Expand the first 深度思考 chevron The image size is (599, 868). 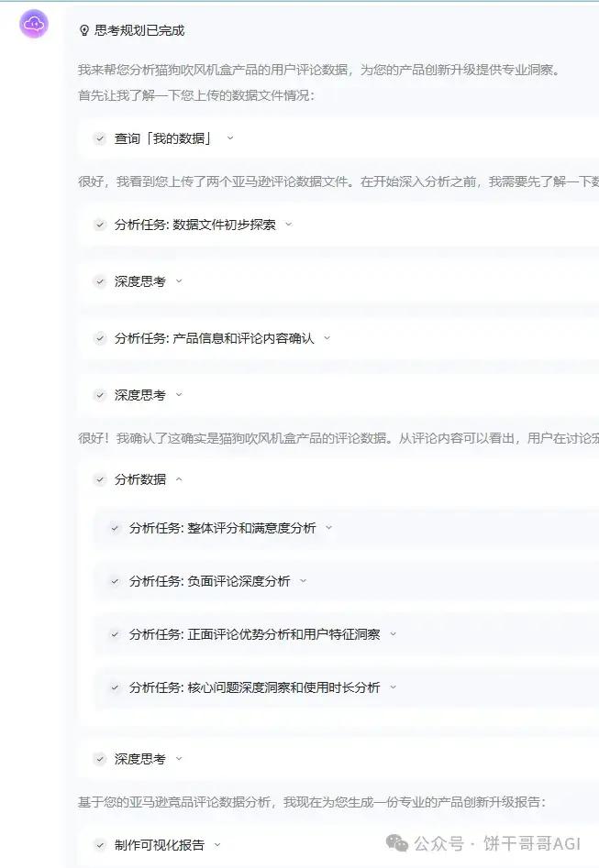pos(179,281)
